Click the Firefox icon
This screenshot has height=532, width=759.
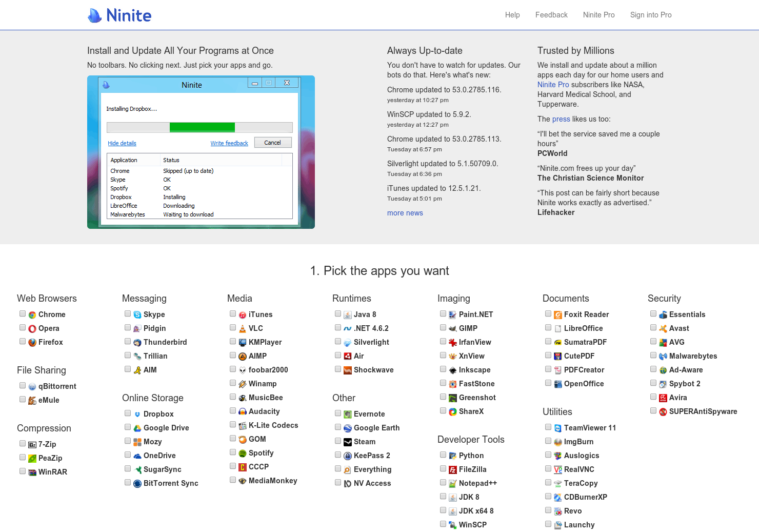pyautogui.click(x=32, y=343)
